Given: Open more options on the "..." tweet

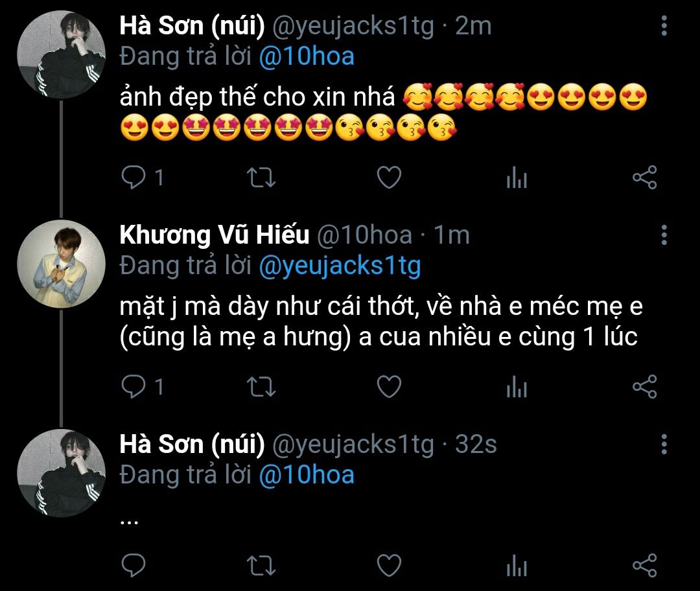Looking at the screenshot, I should [664, 445].
